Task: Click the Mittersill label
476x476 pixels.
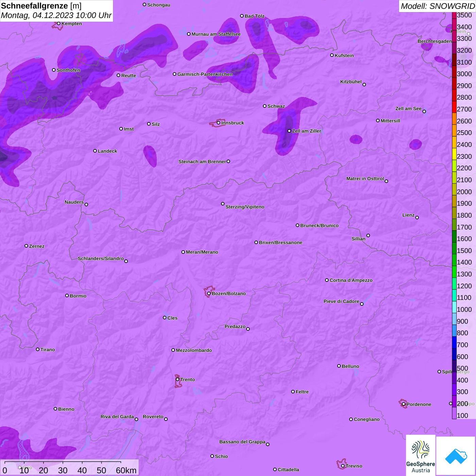Action: click(390, 121)
